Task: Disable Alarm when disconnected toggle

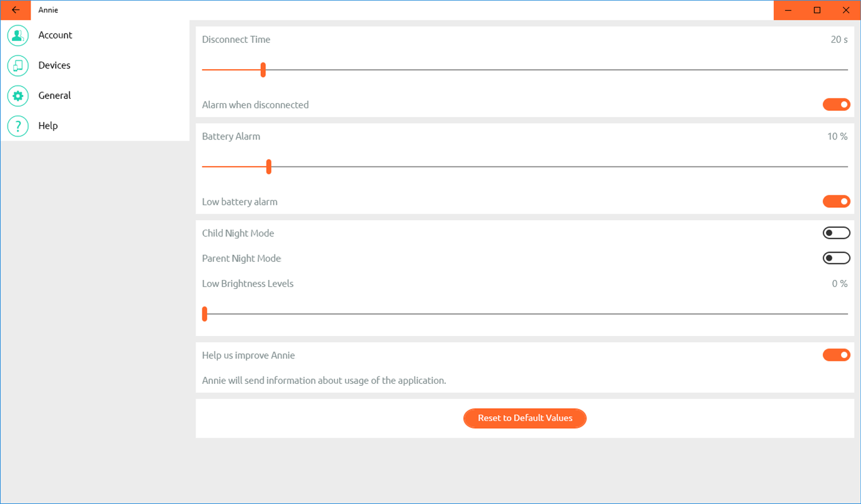Action: tap(836, 105)
